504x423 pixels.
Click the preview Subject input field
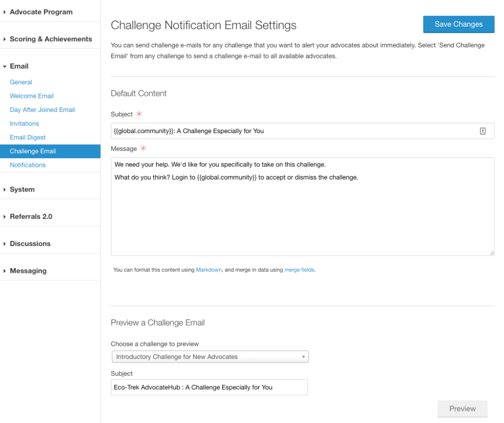point(209,387)
